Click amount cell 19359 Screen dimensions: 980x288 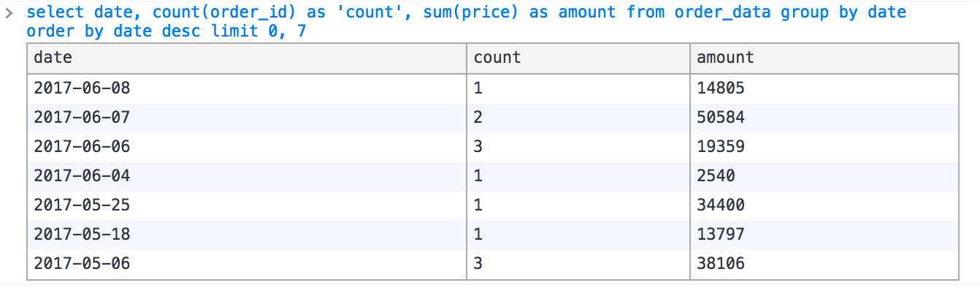pyautogui.click(x=824, y=146)
